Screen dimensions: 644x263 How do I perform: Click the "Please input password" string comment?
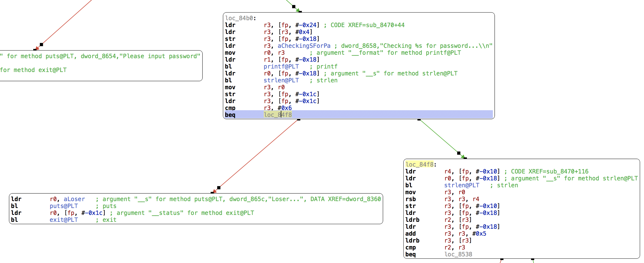[160, 56]
